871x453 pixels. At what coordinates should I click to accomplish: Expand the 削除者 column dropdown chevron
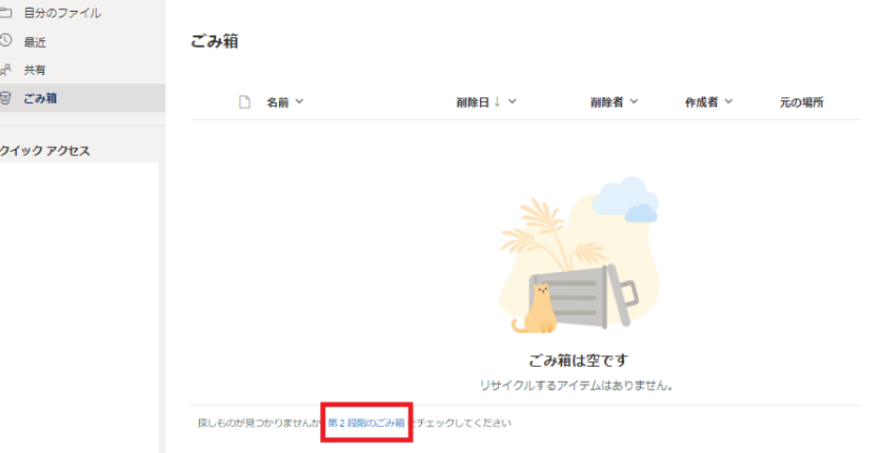point(634,102)
